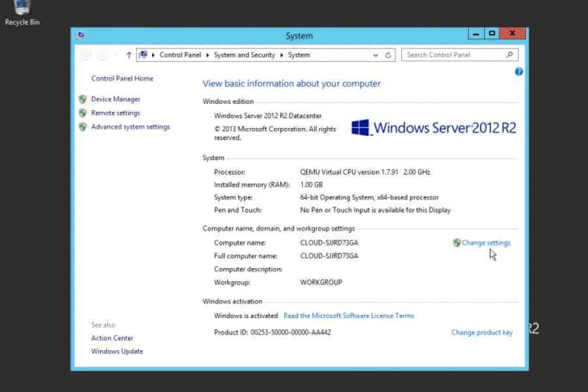Click the Windows is activated text

(x=246, y=316)
